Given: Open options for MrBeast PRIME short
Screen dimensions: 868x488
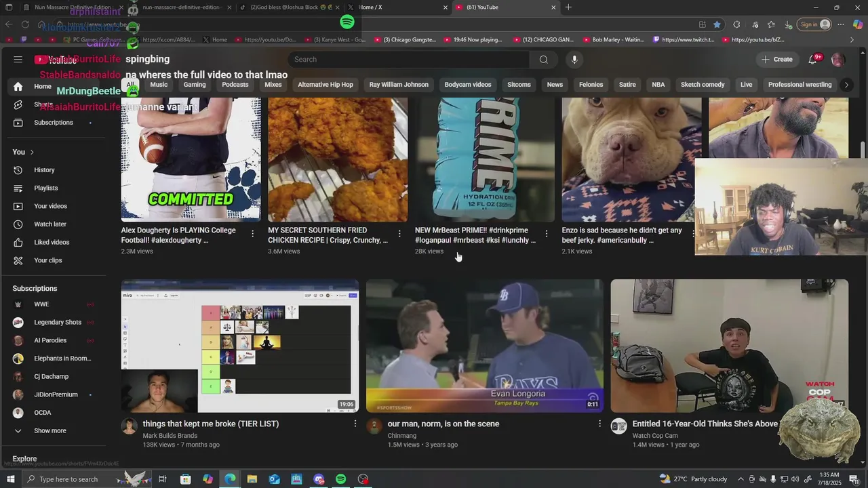Looking at the screenshot, I should coord(547,234).
